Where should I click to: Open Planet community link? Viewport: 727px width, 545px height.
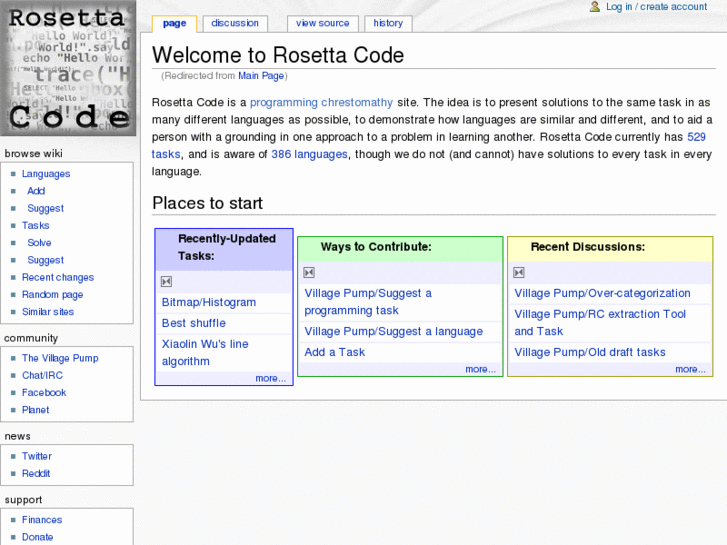pos(35,410)
